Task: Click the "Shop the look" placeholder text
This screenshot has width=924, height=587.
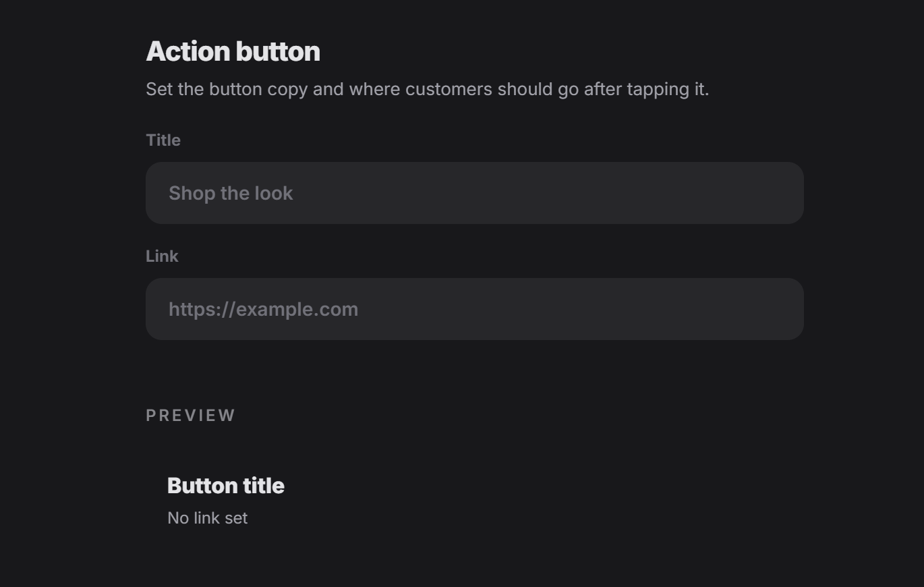Action: tap(231, 194)
